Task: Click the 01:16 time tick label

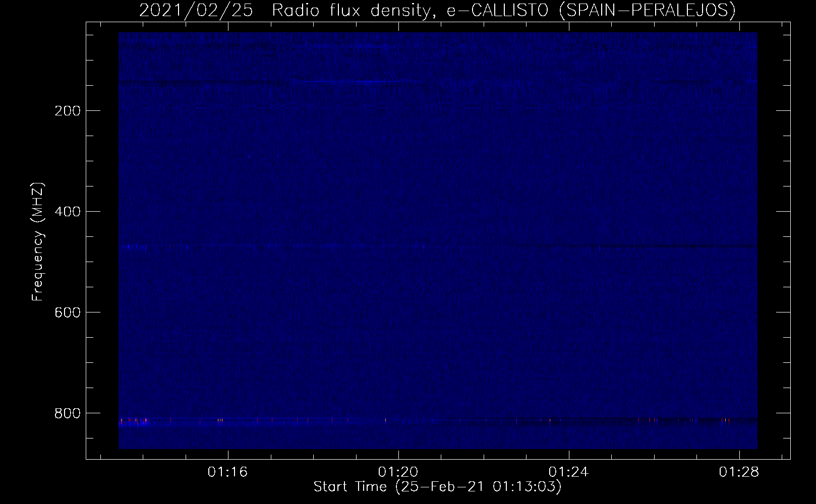Action: (x=228, y=472)
